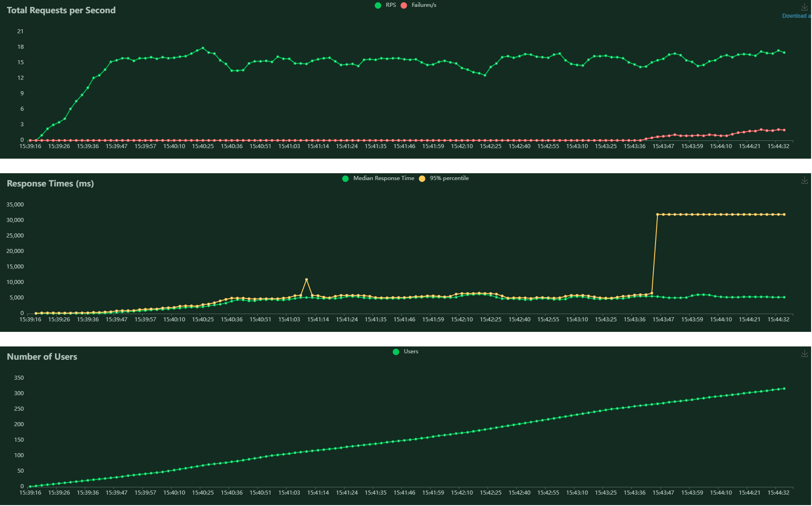Click the RPS peak point near 15:40:25

[203, 48]
